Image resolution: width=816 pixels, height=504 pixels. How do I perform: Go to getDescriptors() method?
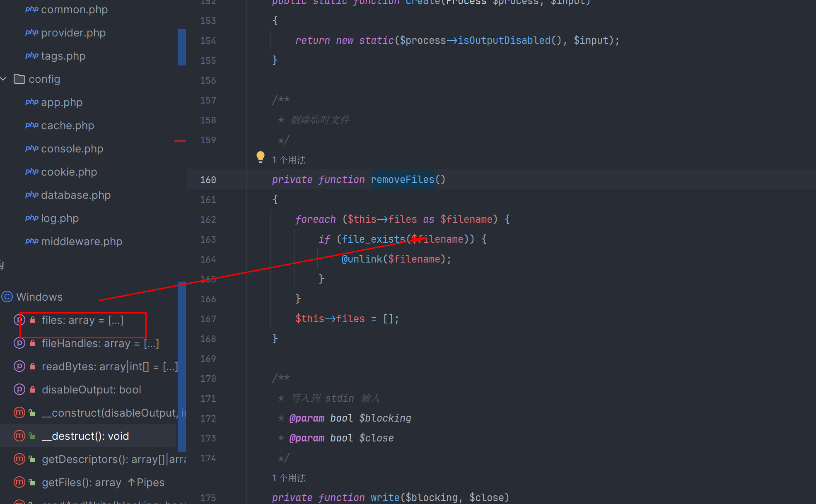coord(114,459)
